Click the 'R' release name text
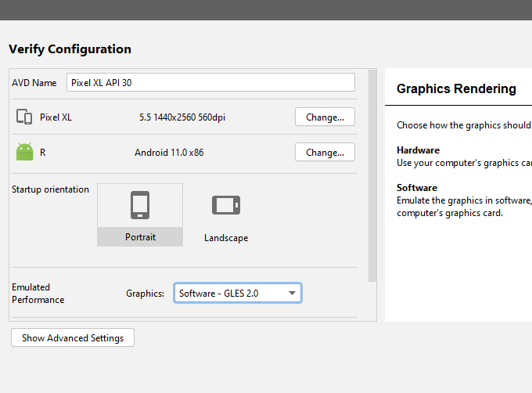This screenshot has height=393, width=532. (x=43, y=153)
